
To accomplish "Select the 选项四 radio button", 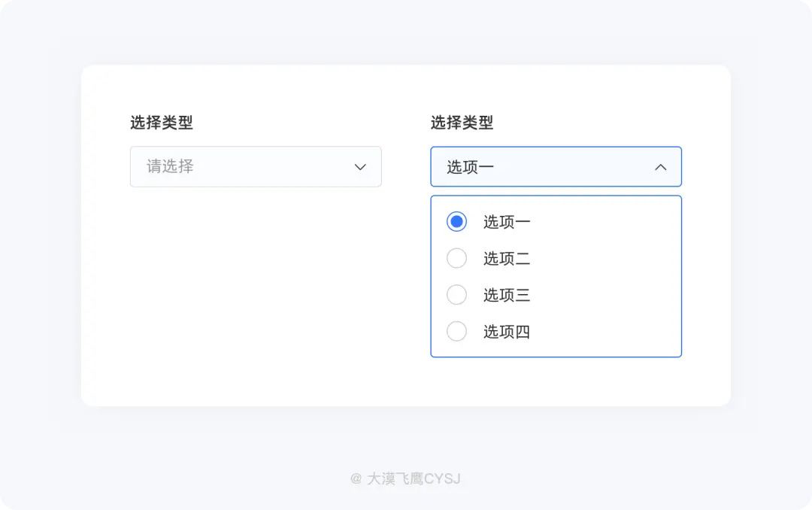I will [457, 331].
